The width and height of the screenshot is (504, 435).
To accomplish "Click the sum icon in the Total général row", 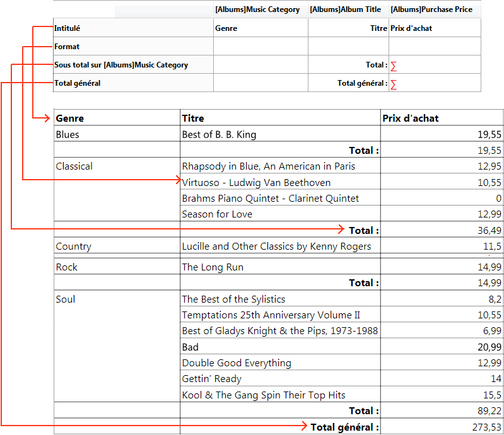I will coord(394,84).
